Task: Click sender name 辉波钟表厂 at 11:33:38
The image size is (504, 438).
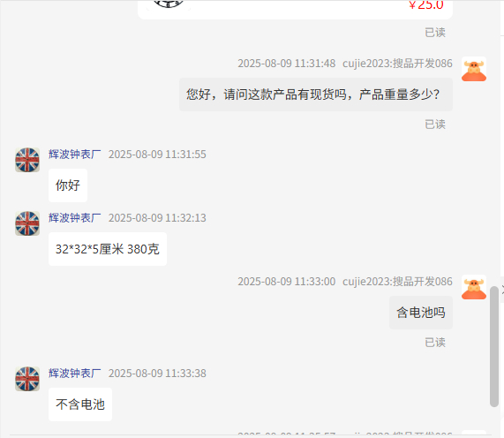Action: (x=74, y=374)
